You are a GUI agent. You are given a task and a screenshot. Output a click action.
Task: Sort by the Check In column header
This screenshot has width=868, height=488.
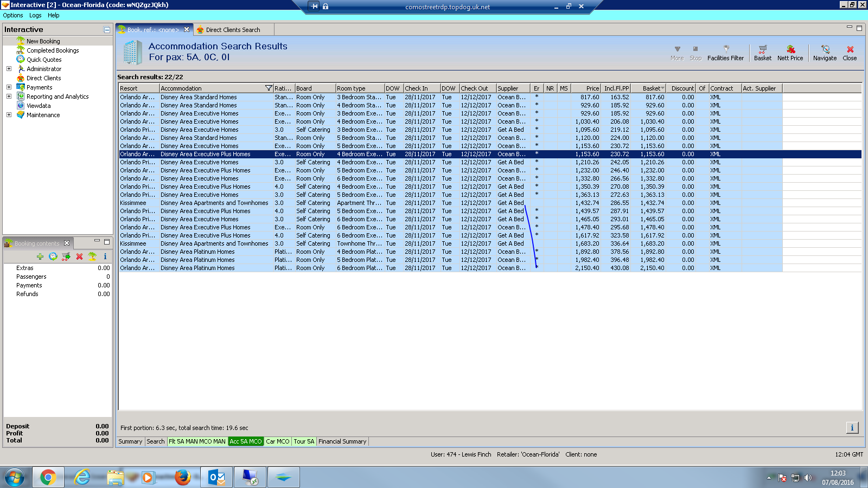(x=422, y=88)
